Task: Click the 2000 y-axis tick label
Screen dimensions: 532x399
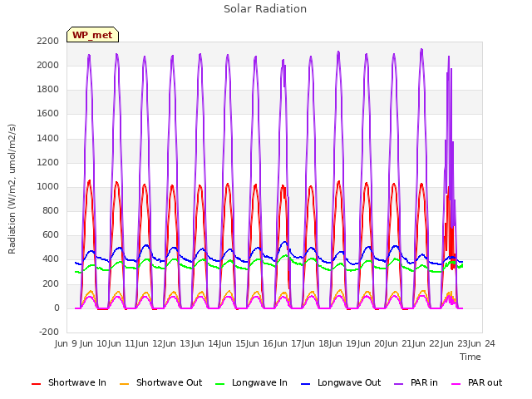Action: coord(48,65)
